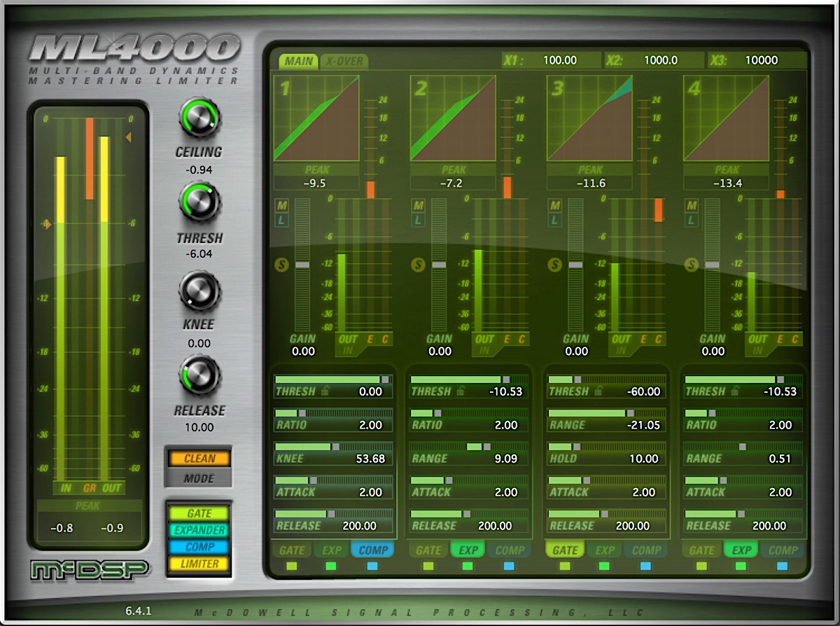Toggle band 1 solo S button
The height and width of the screenshot is (626, 840).
click(281, 265)
